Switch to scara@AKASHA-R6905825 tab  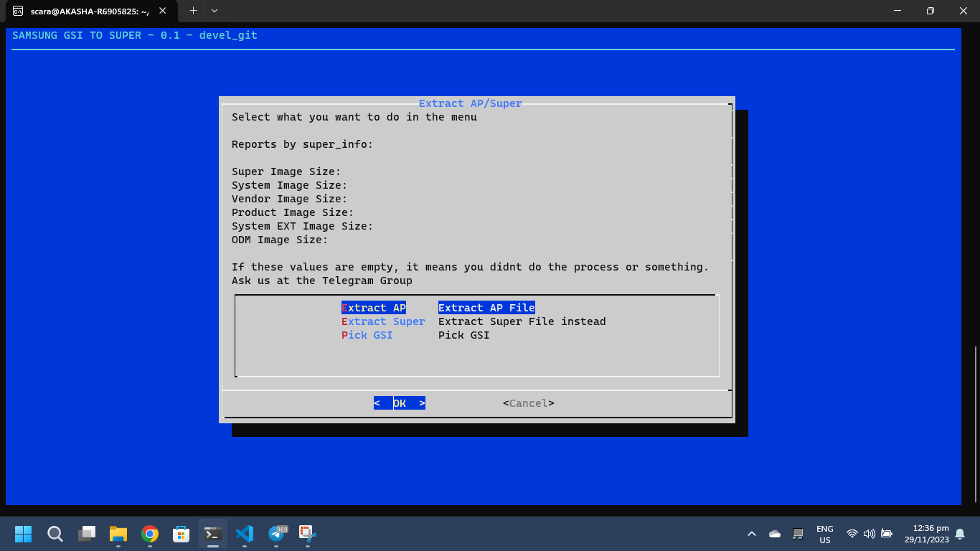[90, 11]
